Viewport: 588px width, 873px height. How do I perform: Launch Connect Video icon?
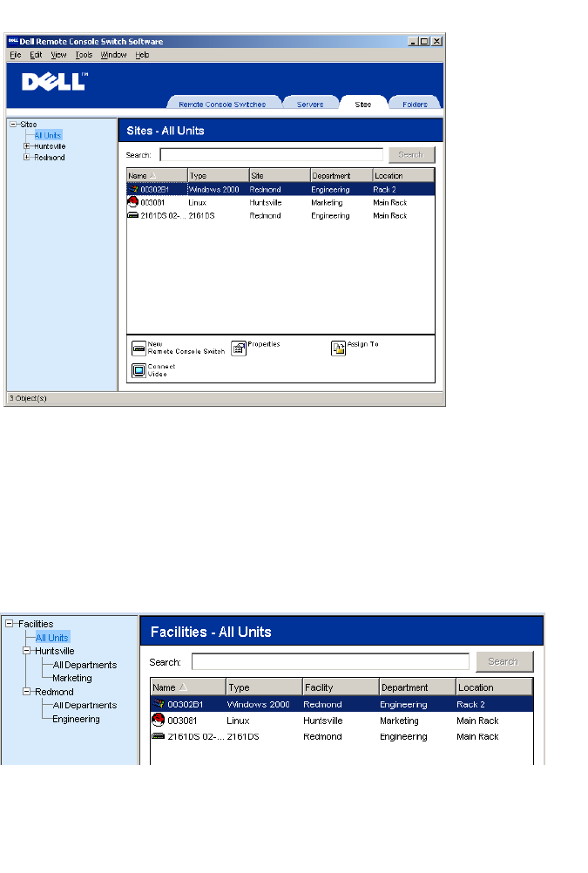pyautogui.click(x=139, y=370)
